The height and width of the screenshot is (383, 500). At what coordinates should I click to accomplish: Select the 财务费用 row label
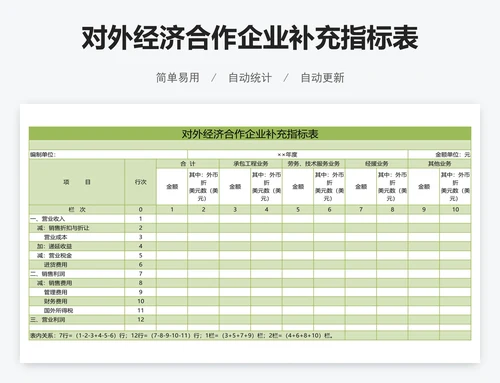(x=77, y=301)
